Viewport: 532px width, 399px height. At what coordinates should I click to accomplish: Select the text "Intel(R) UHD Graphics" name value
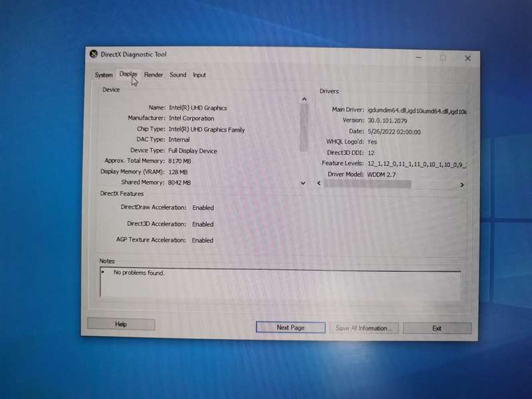click(x=198, y=108)
